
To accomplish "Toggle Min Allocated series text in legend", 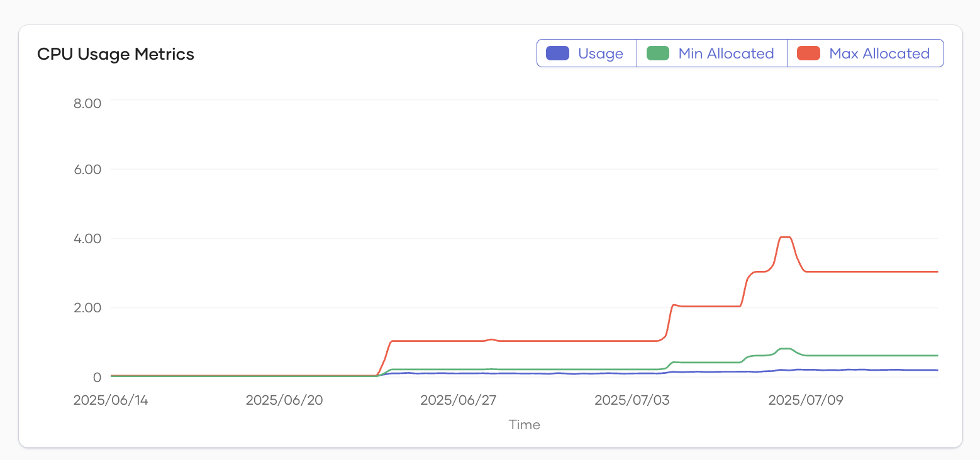I will (x=726, y=53).
